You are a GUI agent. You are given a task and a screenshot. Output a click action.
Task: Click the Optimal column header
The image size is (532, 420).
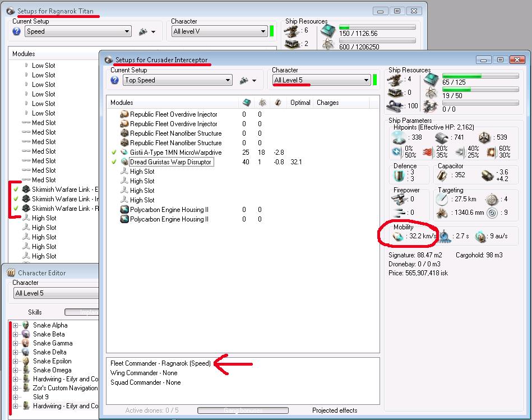click(x=300, y=103)
